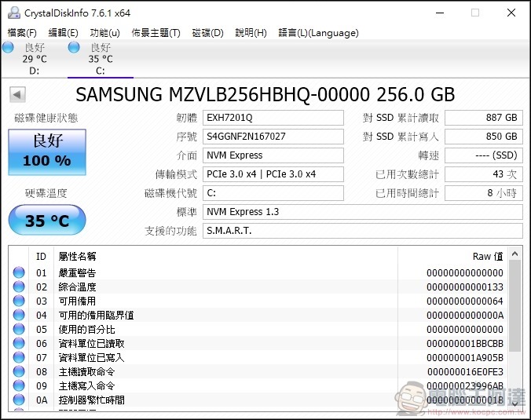Screen dimensions: 531x420
Task: Click the 屬性名稱 column header
Action: point(226,257)
